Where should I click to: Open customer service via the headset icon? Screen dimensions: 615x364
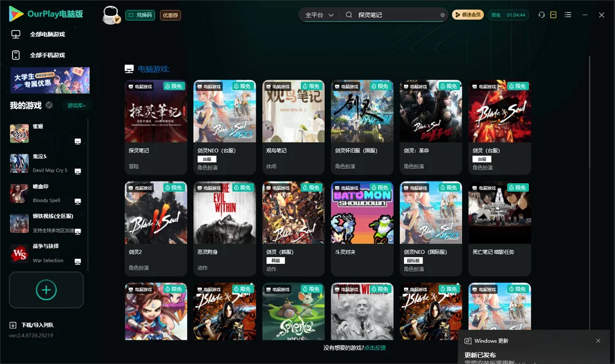click(x=542, y=15)
